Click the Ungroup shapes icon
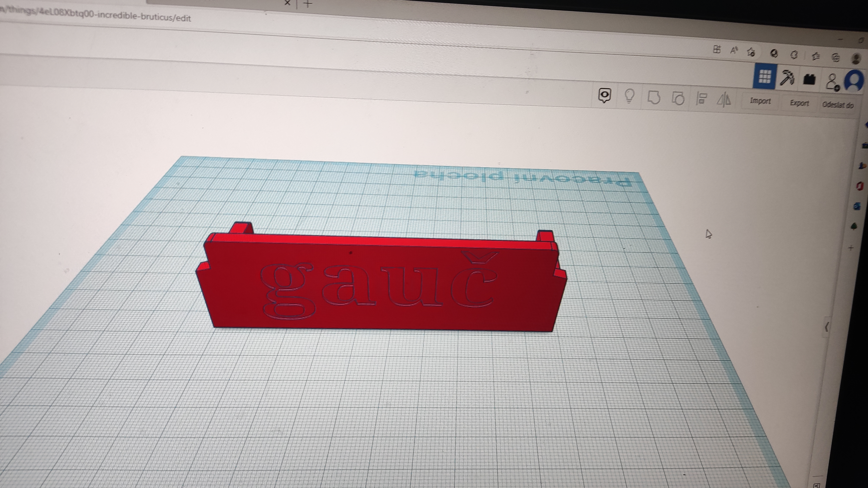This screenshot has width=868, height=488. (x=678, y=99)
